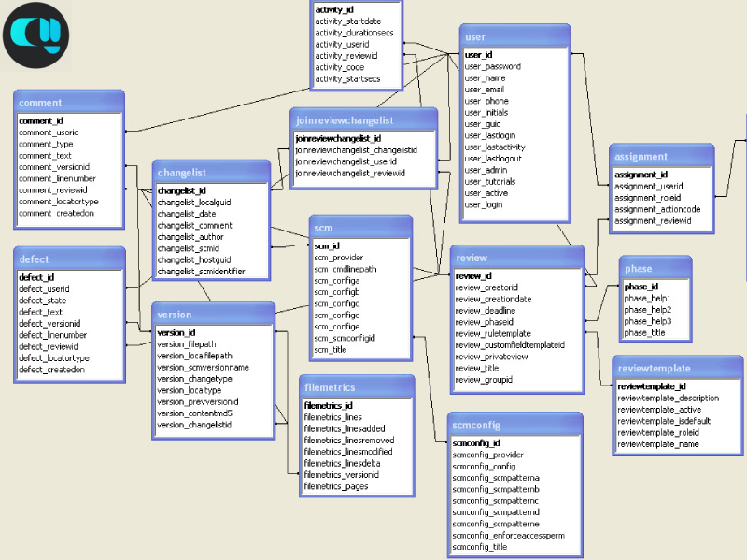Click the review_deadline field

pos(485,310)
